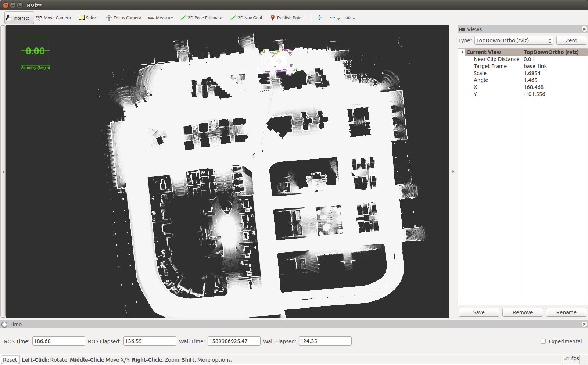
Task: Click the Zero button
Action: point(571,40)
